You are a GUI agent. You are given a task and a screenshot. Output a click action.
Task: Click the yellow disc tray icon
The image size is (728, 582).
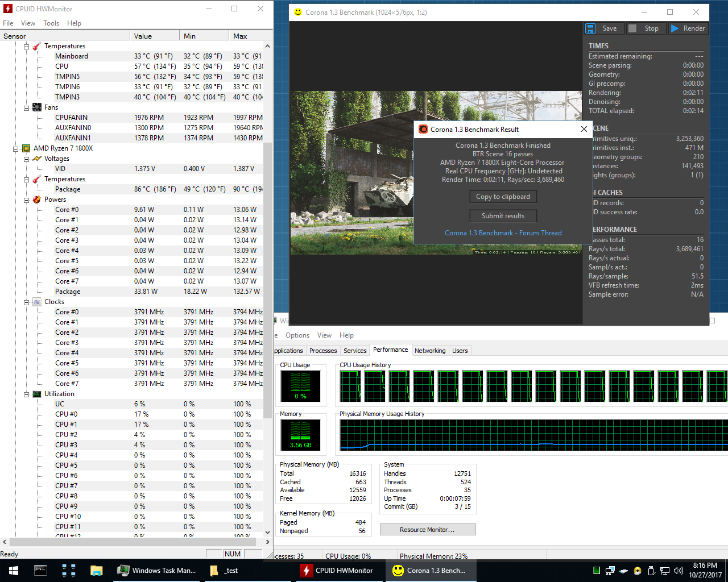637,571
